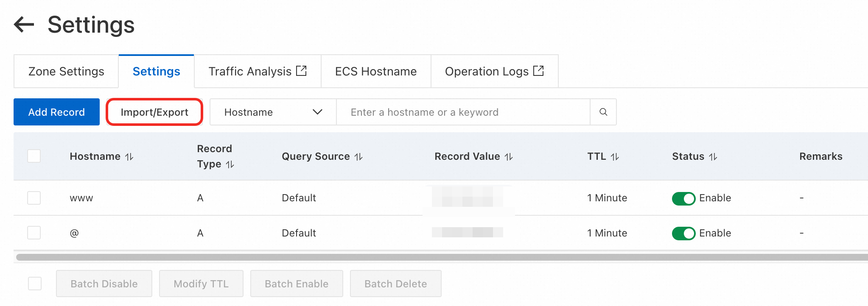Sort by TTL column icon
The width and height of the screenshot is (868, 306).
[x=615, y=157]
